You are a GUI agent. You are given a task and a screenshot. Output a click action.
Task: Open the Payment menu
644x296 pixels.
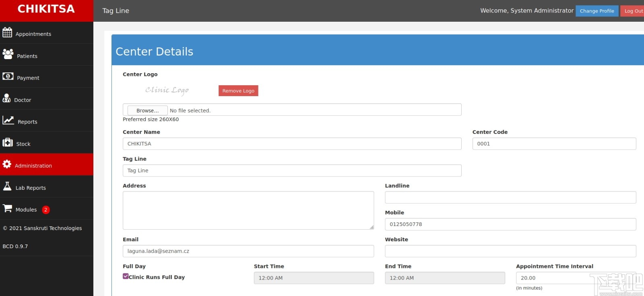pos(47,77)
